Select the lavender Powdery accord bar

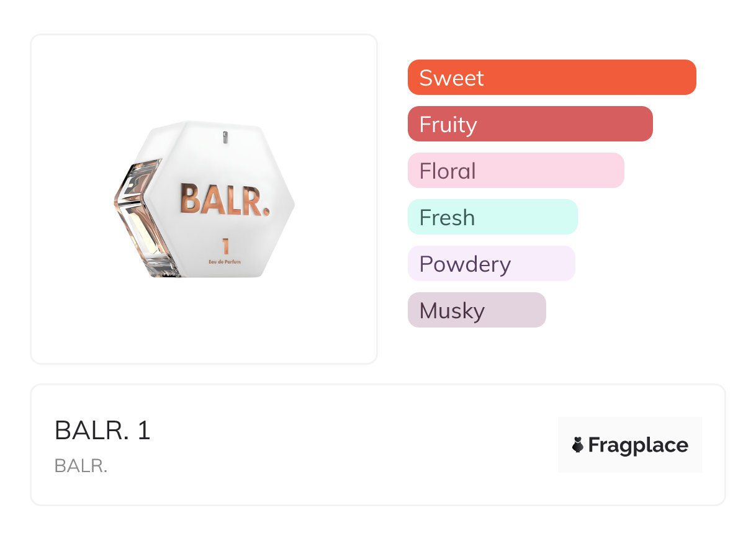click(491, 264)
